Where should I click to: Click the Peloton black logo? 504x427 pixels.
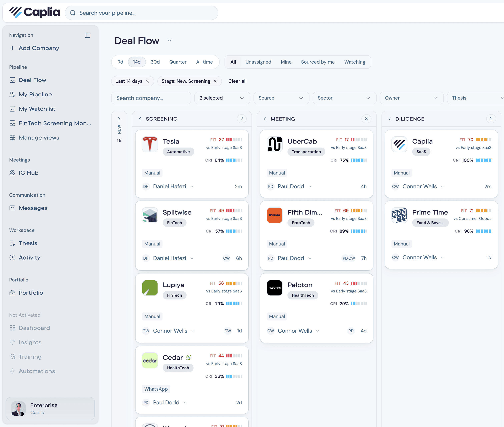tap(274, 288)
